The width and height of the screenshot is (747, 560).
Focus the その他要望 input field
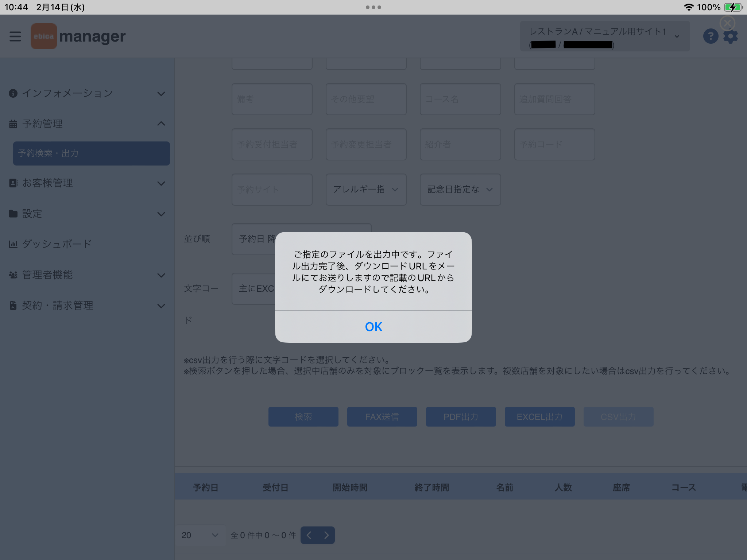[x=366, y=99]
